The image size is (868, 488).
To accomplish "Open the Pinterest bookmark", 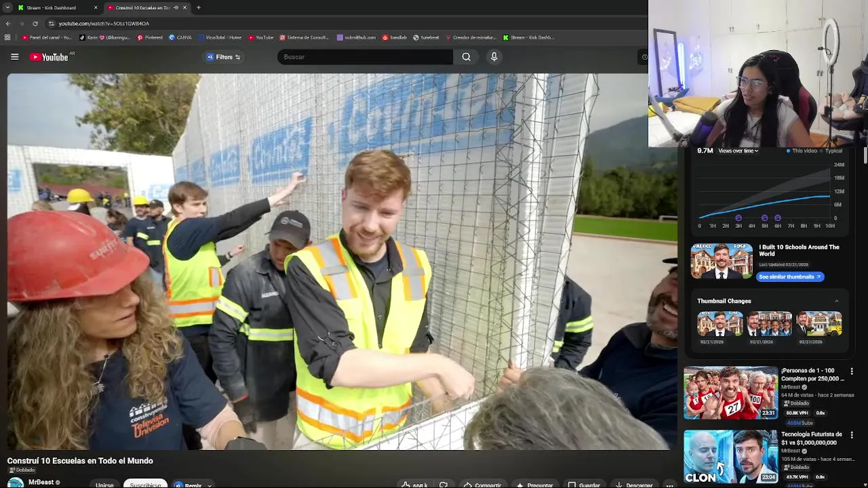I will (150, 37).
